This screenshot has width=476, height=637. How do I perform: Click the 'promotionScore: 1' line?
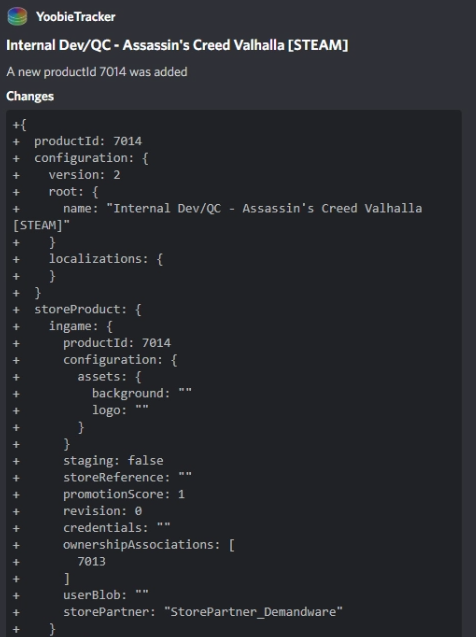(x=124, y=494)
